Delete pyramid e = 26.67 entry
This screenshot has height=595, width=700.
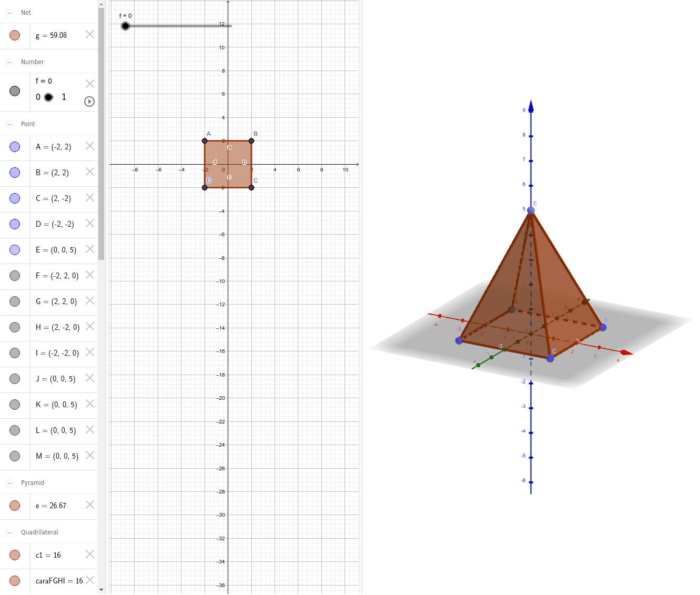coord(90,505)
